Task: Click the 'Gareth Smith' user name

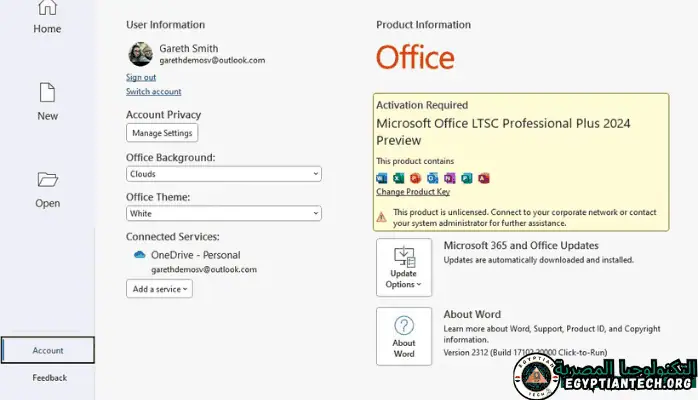Action: pyautogui.click(x=189, y=48)
